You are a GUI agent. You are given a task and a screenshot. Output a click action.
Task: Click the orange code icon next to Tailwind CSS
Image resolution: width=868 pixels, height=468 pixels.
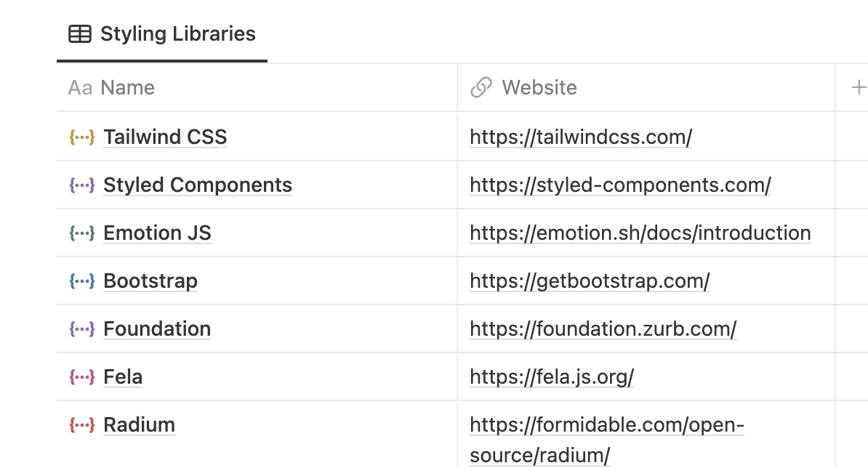(x=81, y=137)
